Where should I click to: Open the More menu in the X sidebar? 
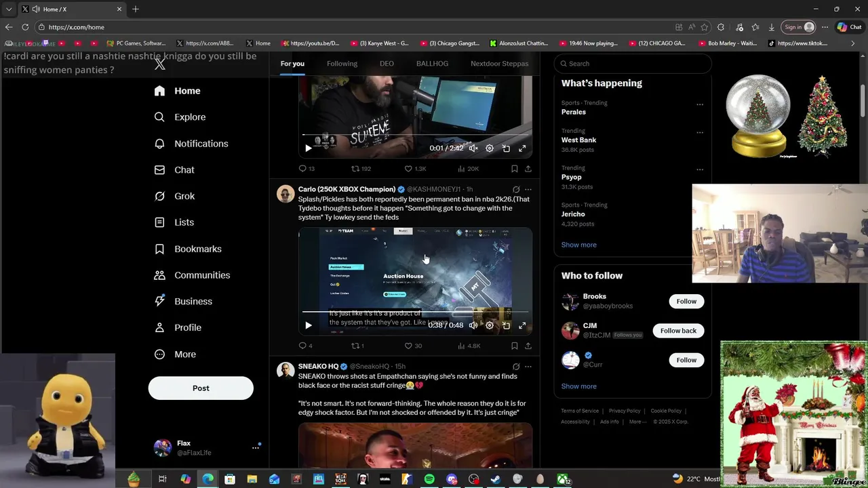(175, 354)
